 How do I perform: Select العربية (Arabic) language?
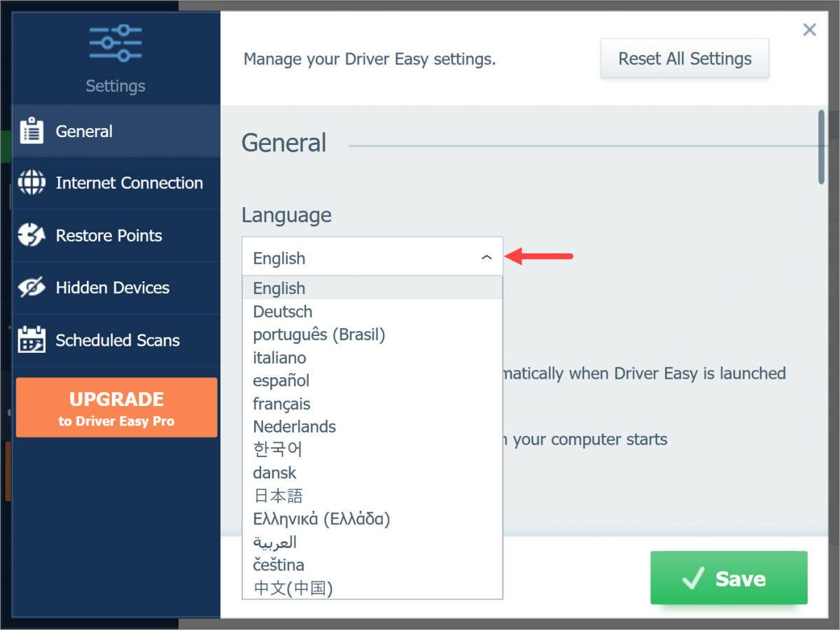[372, 542]
